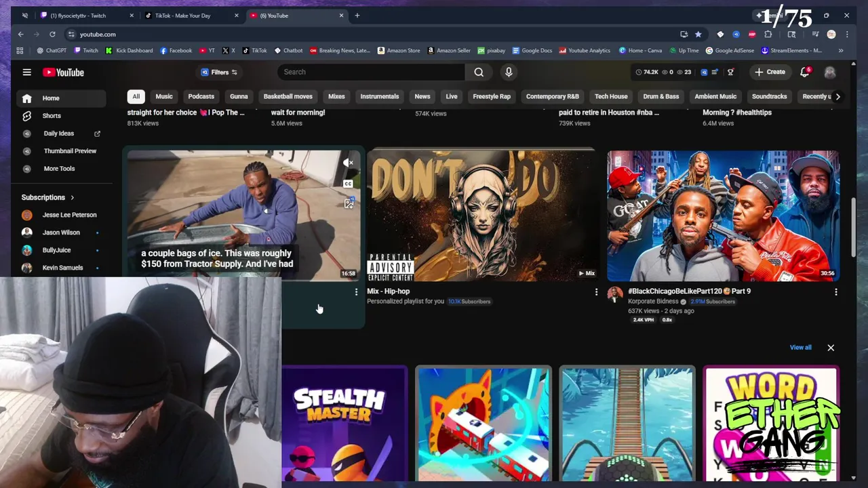Select the Podcasts category chip
This screenshot has height=488, width=868.
pyautogui.click(x=201, y=96)
